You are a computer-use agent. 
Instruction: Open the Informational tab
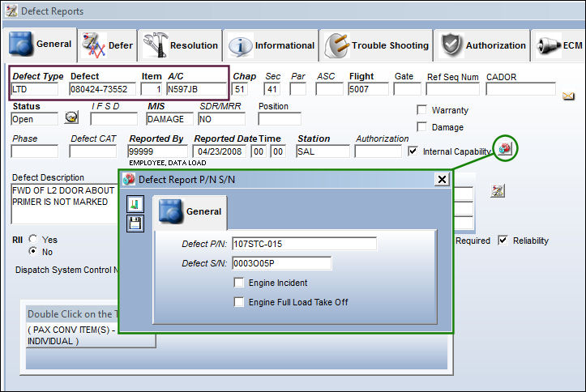272,45
